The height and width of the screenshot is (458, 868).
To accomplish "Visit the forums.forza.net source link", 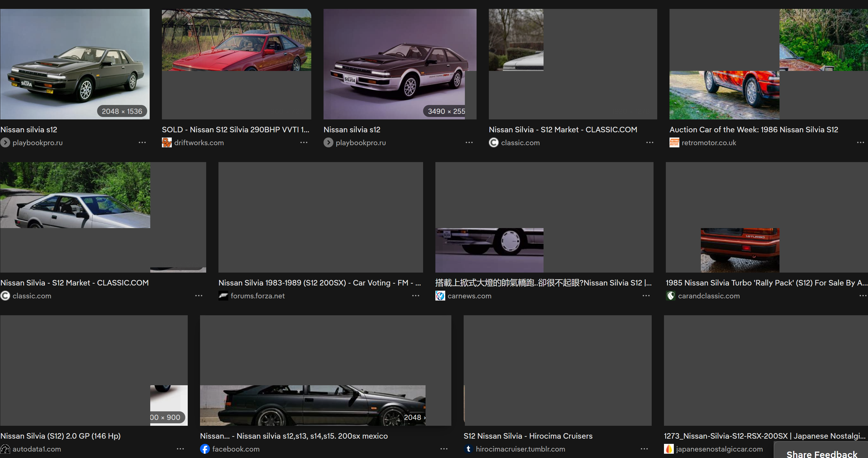I will coord(257,296).
